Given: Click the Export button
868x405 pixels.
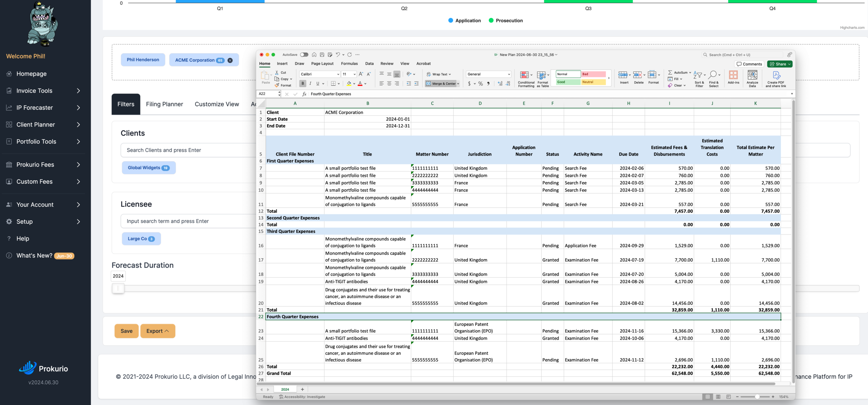Looking at the screenshot, I should [x=158, y=331].
